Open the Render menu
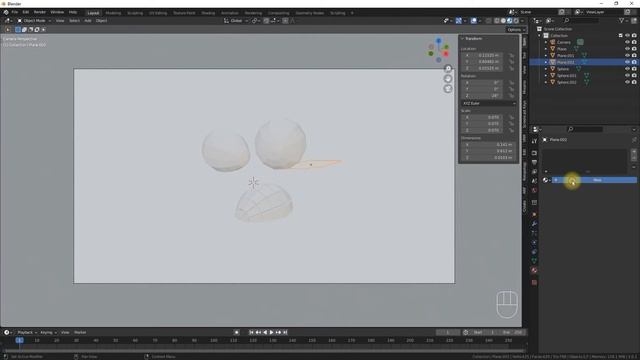640x360 pixels. 40,12
